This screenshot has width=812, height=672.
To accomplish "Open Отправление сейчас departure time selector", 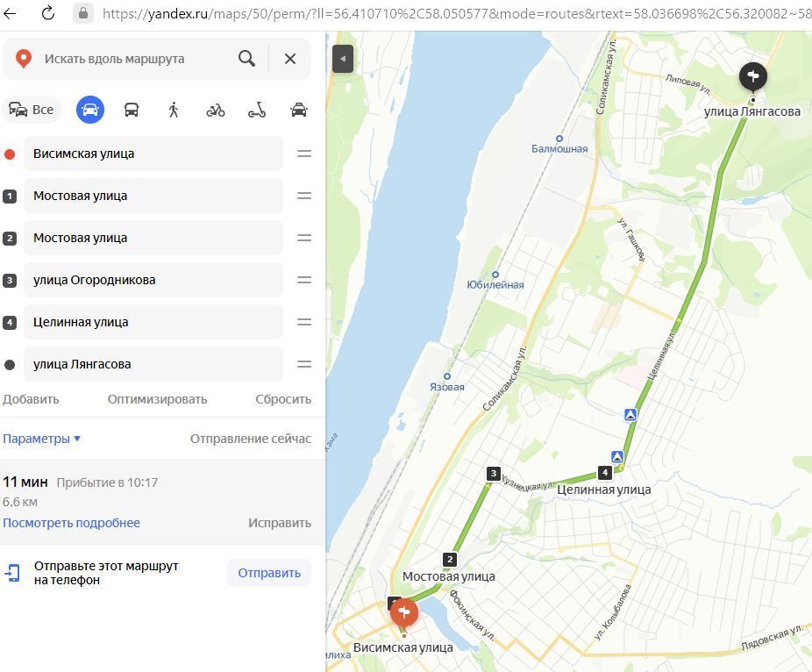I will 251,439.
